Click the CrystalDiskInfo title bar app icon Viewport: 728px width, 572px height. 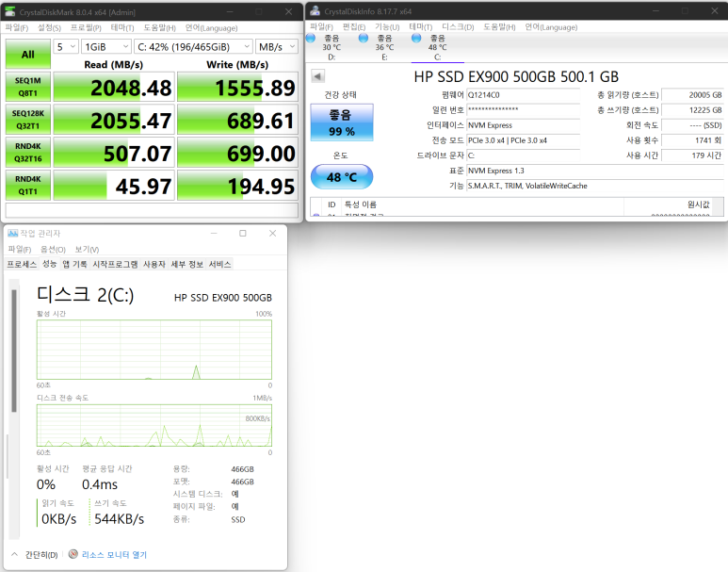click(315, 10)
